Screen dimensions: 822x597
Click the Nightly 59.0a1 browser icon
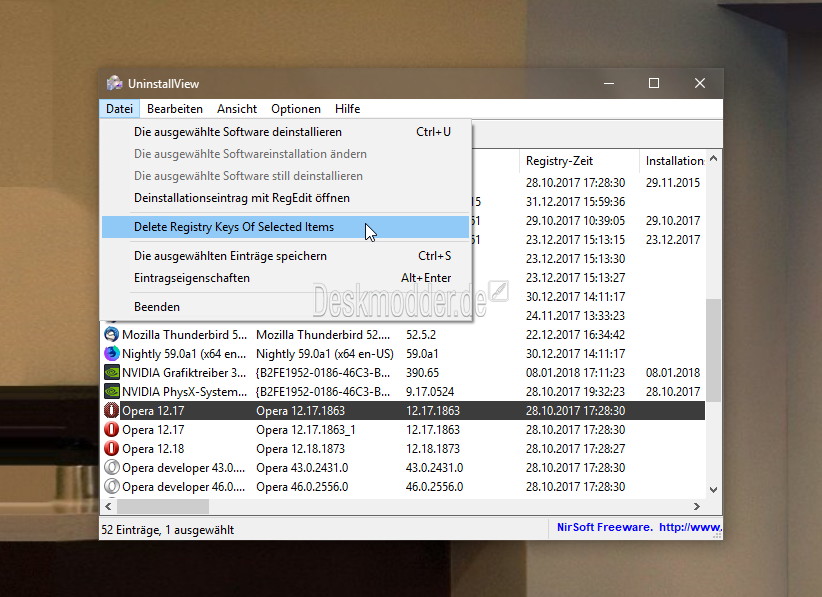pyautogui.click(x=111, y=353)
